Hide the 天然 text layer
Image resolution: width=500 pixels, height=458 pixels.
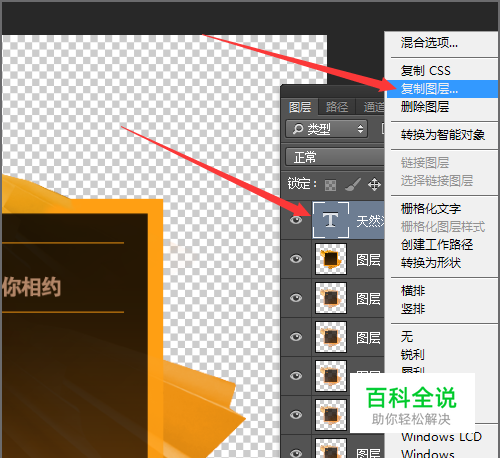pyautogui.click(x=296, y=220)
